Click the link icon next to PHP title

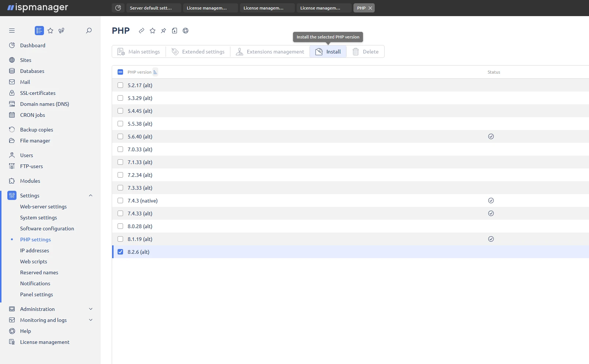coord(141,31)
